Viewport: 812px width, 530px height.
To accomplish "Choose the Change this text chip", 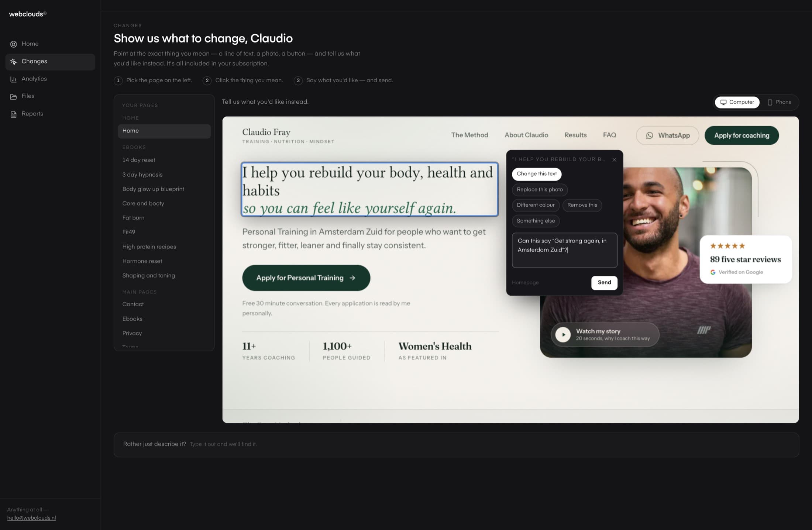I will [537, 174].
